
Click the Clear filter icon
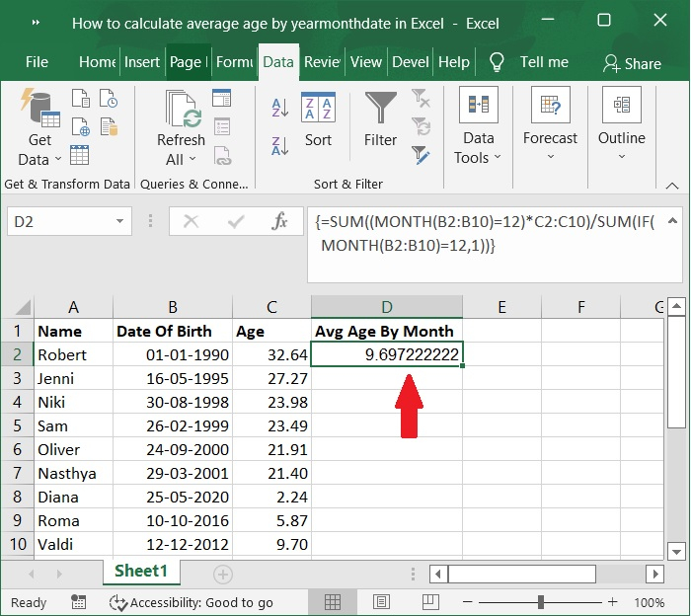[421, 99]
